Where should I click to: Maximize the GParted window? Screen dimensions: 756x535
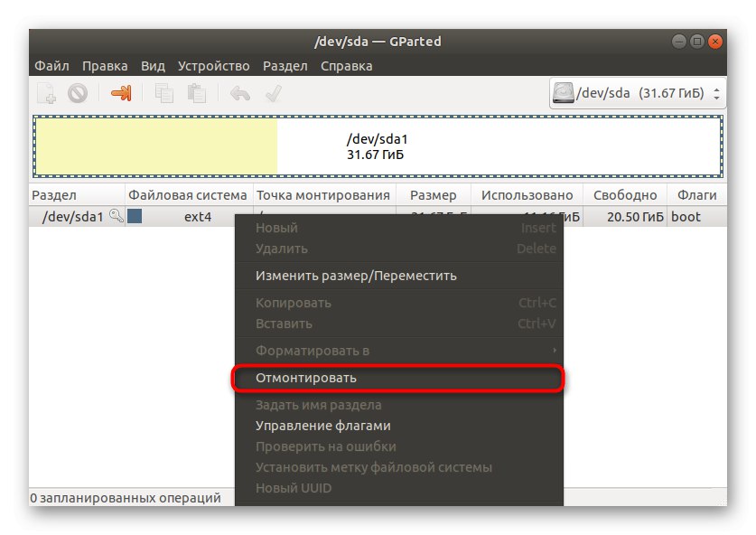pos(697,42)
